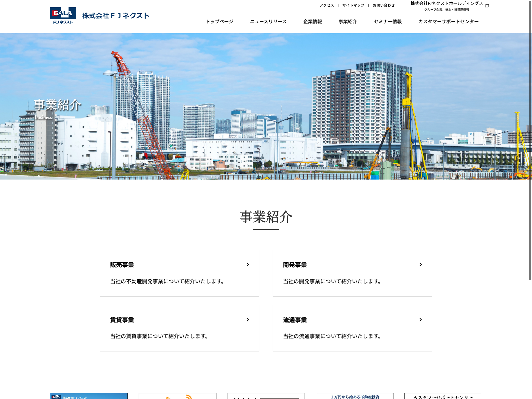Click the arrow chevron on 賃貸事業 card
532x399 pixels.
[248, 320]
